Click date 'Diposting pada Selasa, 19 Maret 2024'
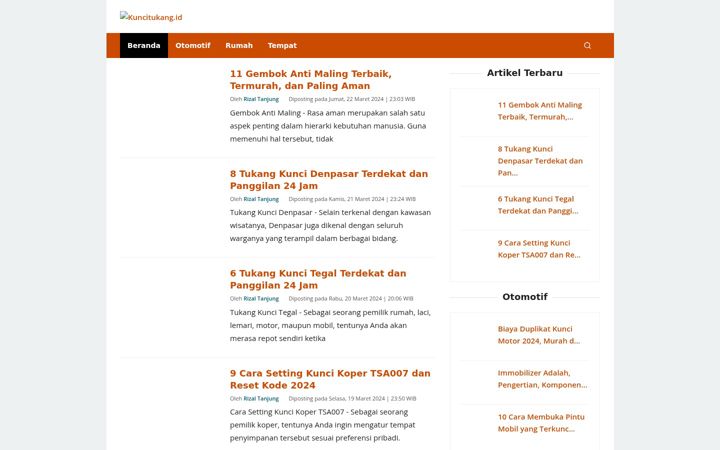Viewport: 720px width, 450px height. (x=352, y=399)
